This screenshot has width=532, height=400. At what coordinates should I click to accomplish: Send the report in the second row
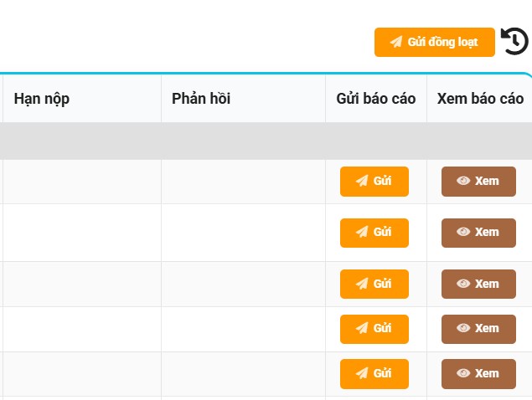(x=374, y=232)
